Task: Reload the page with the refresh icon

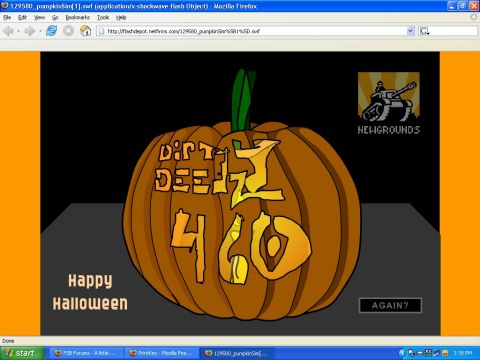Action: (51, 31)
